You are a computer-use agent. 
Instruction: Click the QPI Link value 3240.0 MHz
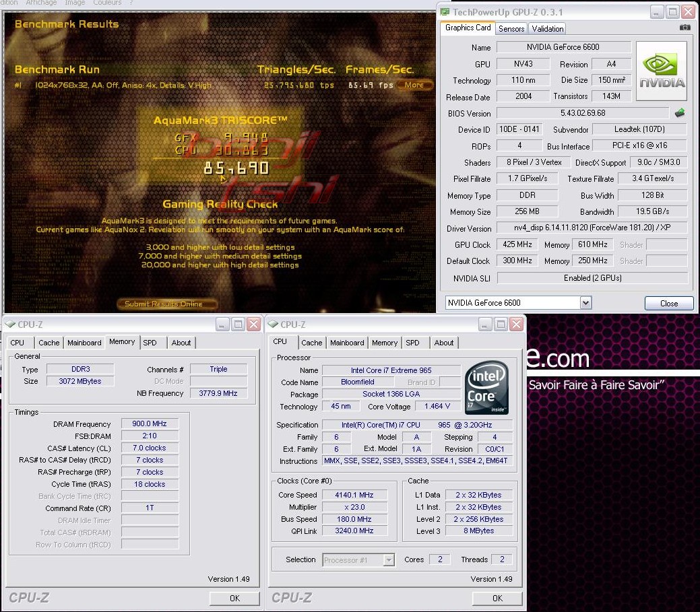354,531
